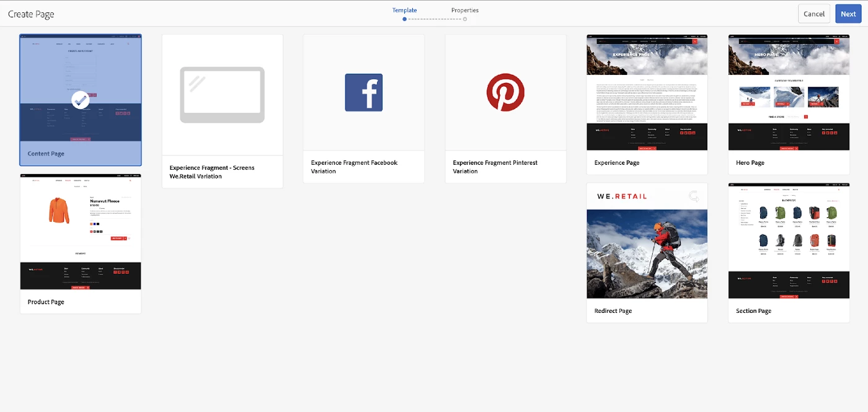Click the 'Hero Page' label
This screenshot has height=412, width=868.
[x=750, y=162]
